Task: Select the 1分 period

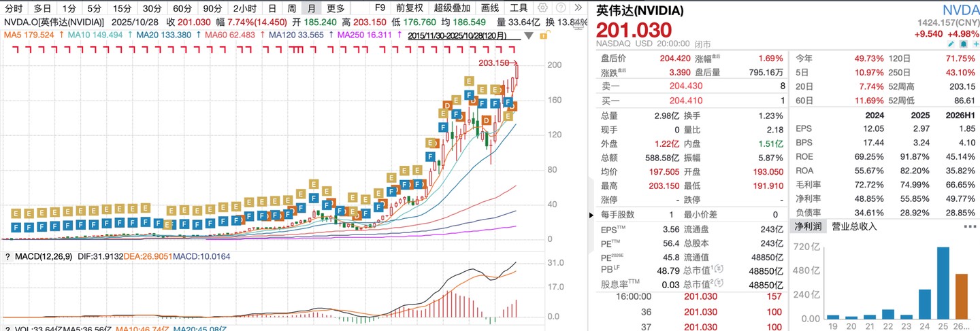Action: tap(69, 9)
